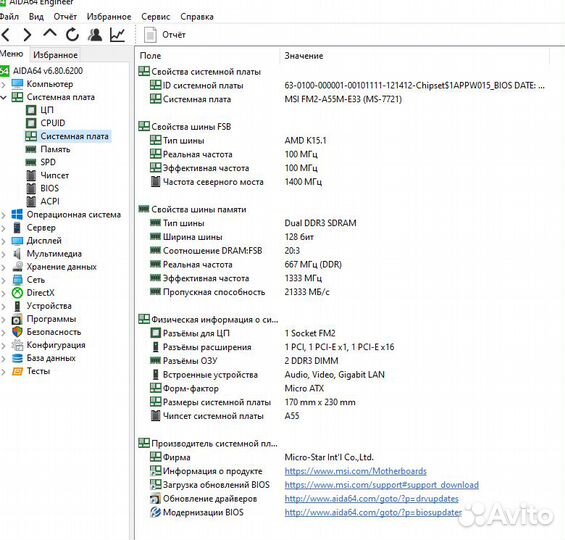The image size is (565, 540).
Task: Click the Тесты icon
Action: [17, 371]
